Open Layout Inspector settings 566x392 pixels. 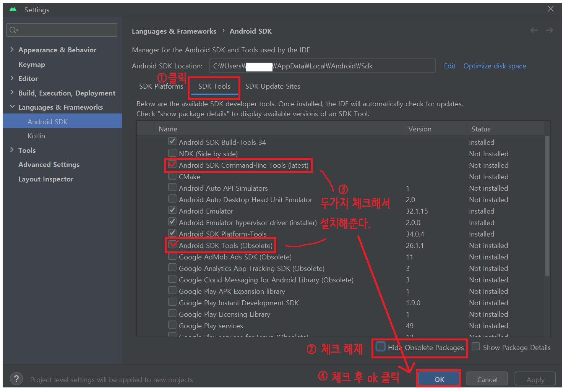pos(46,179)
